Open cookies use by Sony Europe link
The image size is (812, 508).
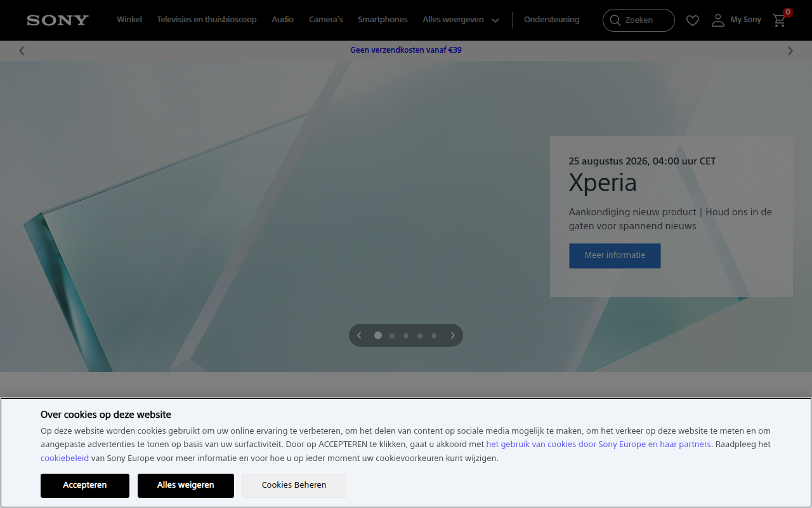pos(598,444)
